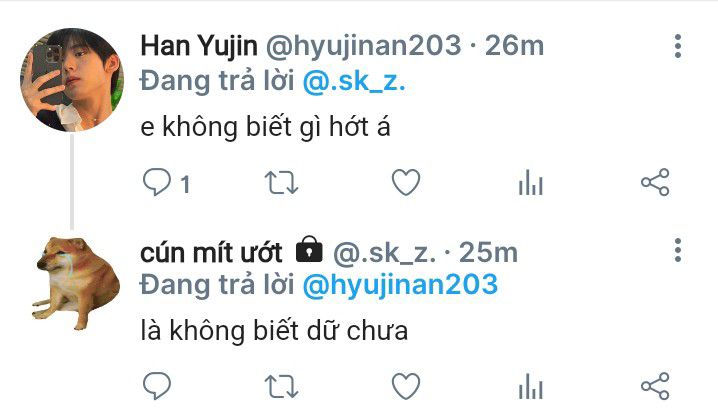Open more options for Han Yujin's tweet

point(678,46)
